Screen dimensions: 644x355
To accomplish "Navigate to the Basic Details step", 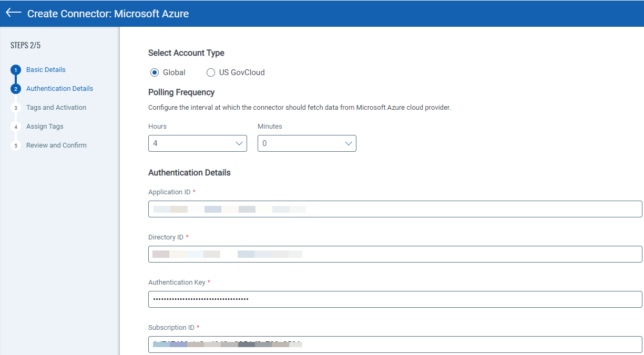I will coord(46,69).
